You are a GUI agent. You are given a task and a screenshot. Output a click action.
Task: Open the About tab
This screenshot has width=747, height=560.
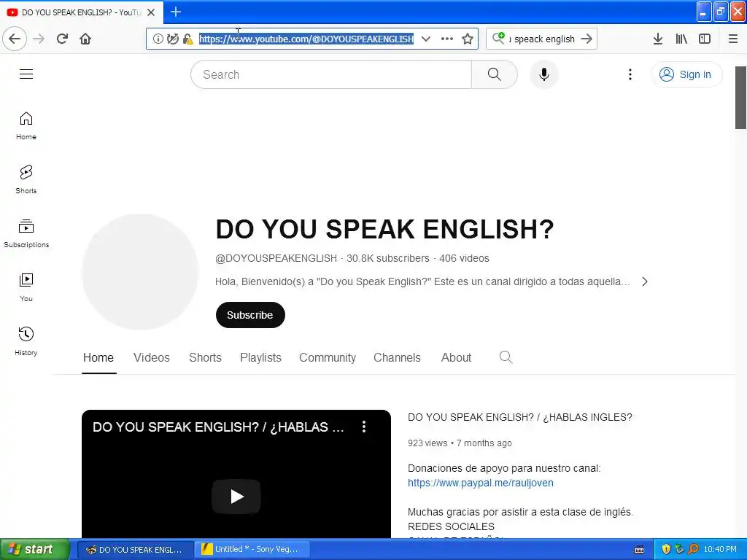coord(456,357)
